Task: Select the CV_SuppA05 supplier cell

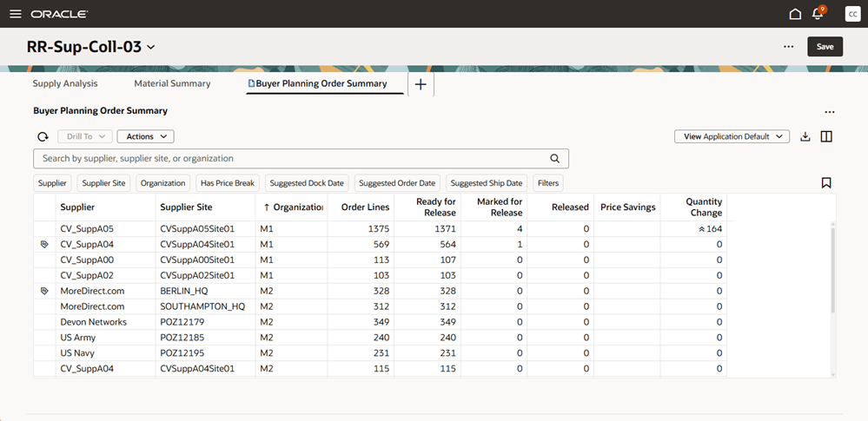Action: click(106, 228)
